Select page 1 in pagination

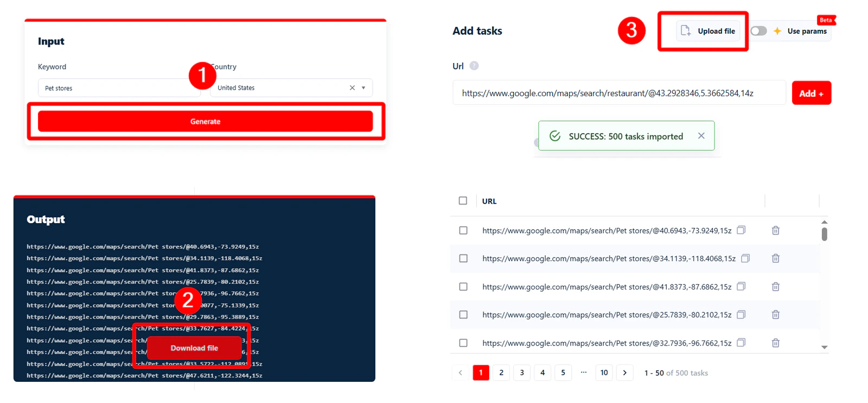(x=481, y=373)
